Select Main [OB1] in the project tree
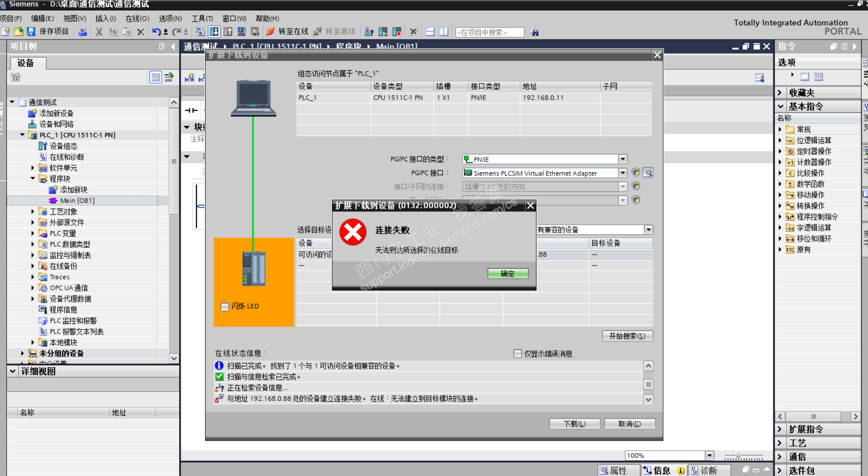 (77, 200)
